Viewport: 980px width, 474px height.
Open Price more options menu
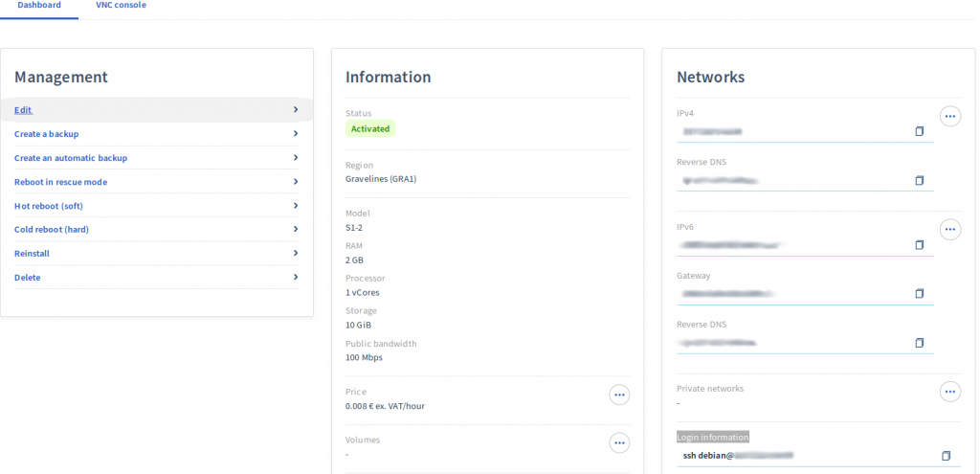pyautogui.click(x=619, y=395)
